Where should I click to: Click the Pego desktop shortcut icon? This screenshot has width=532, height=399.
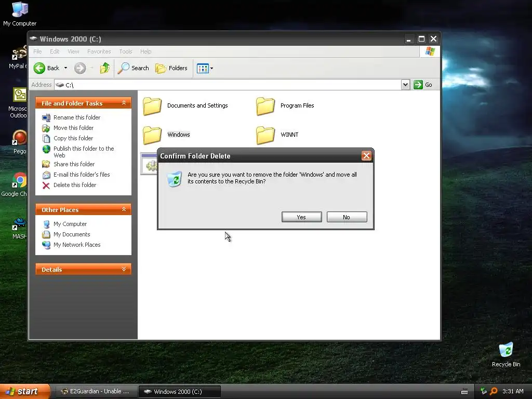[x=20, y=137]
